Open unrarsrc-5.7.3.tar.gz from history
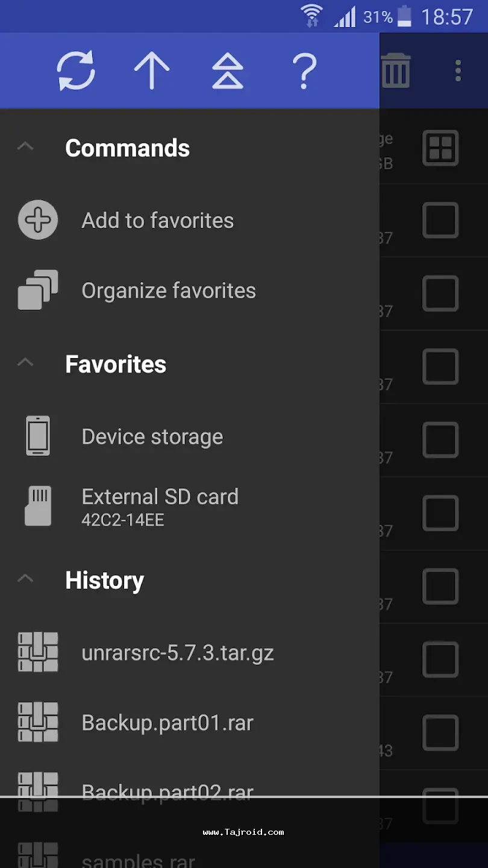This screenshot has width=488, height=868. point(178,653)
